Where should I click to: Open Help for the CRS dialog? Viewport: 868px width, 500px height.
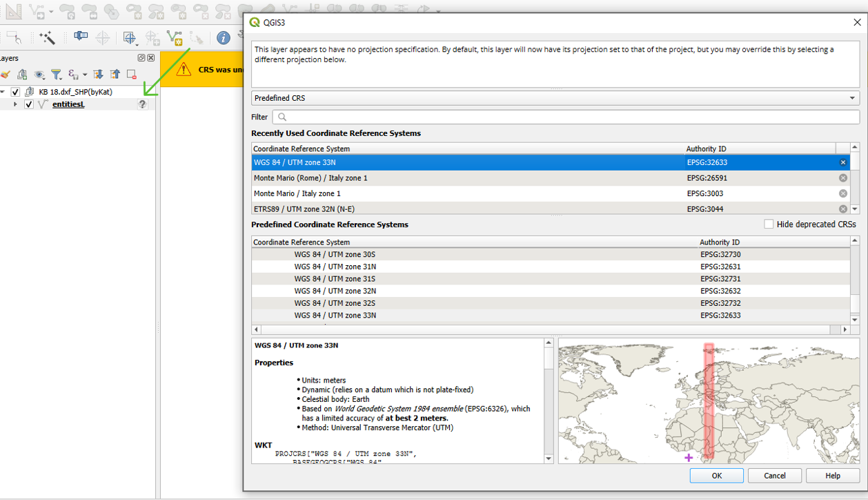coord(832,475)
